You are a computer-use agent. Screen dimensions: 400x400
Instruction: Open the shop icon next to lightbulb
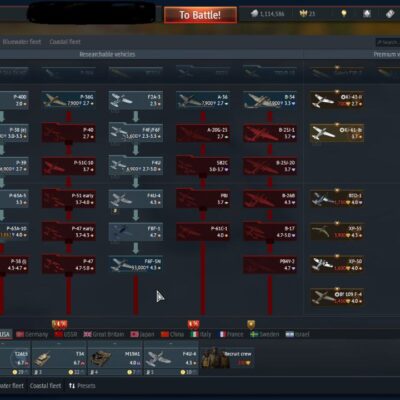pos(367,14)
